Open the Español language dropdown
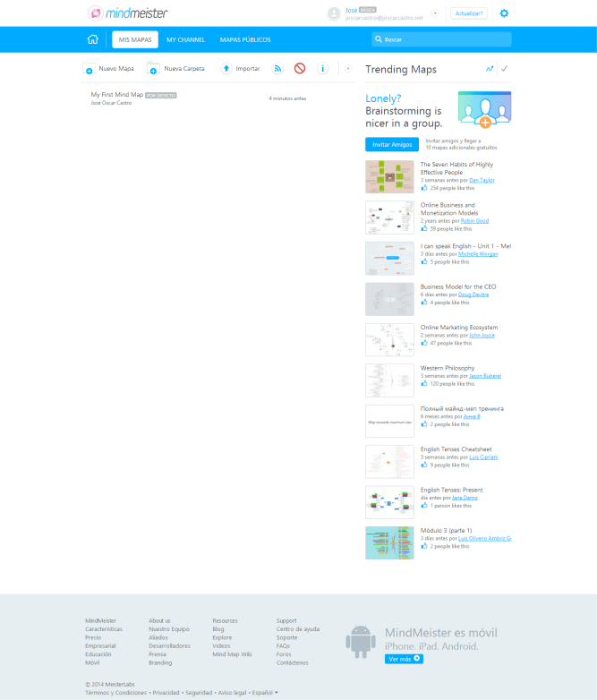 click(x=265, y=693)
